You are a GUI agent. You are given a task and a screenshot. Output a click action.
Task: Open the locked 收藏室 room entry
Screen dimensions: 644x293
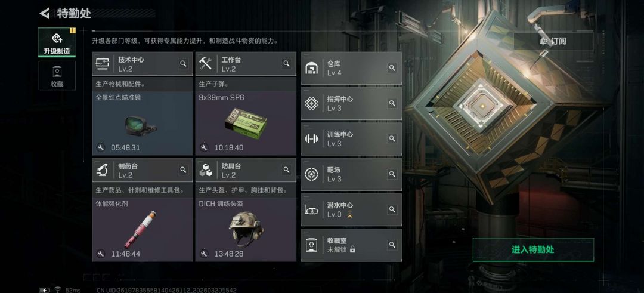[352, 245]
